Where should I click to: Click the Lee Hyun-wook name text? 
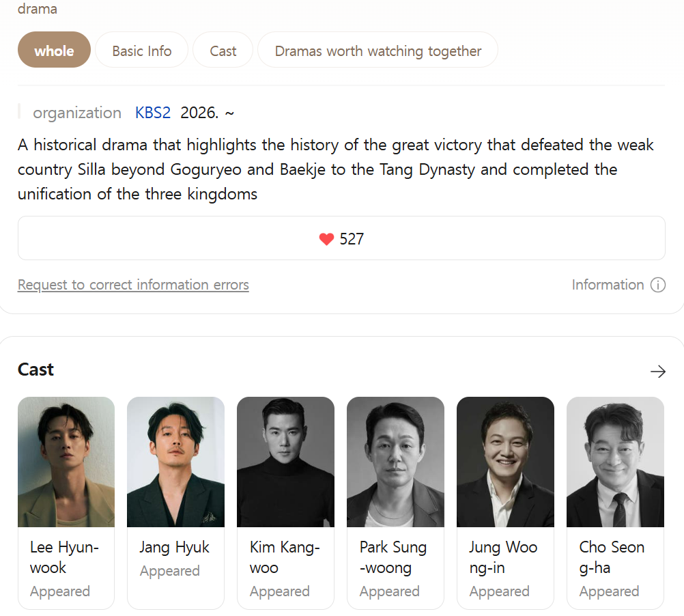coord(64,557)
